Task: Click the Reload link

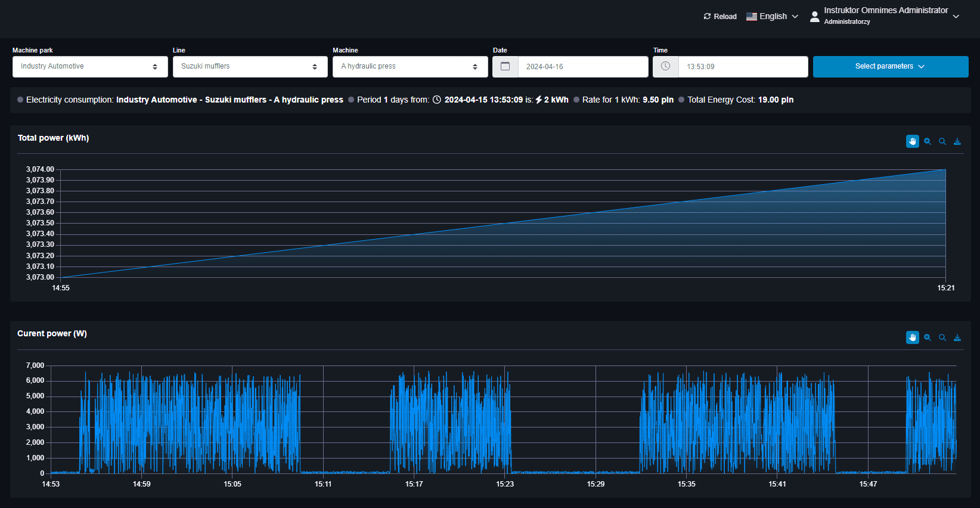Action: (720, 17)
